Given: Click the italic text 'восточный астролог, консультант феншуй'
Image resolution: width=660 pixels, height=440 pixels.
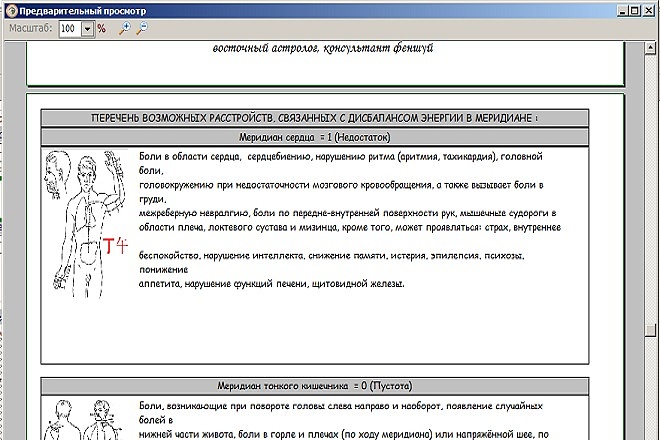Looking at the screenshot, I should pos(323,48).
